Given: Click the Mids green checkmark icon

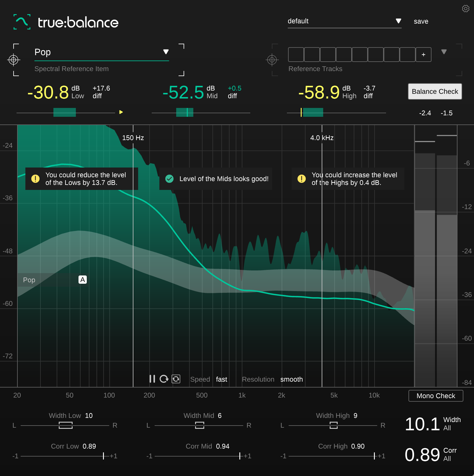Looking at the screenshot, I should click(169, 179).
